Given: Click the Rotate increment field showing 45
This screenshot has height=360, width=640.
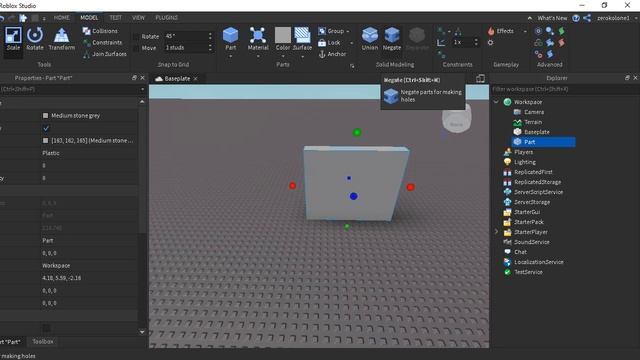Looking at the screenshot, I should click(186, 36).
